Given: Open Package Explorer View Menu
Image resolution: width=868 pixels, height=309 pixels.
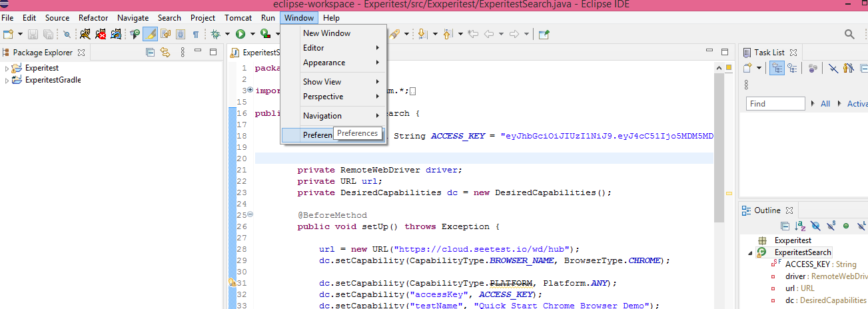Looking at the screenshot, I should (184, 53).
